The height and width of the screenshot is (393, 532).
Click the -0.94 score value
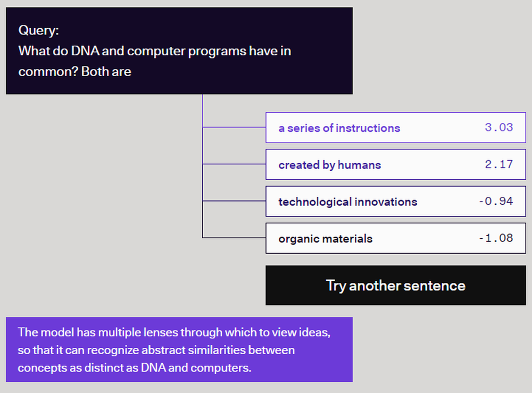(495, 202)
